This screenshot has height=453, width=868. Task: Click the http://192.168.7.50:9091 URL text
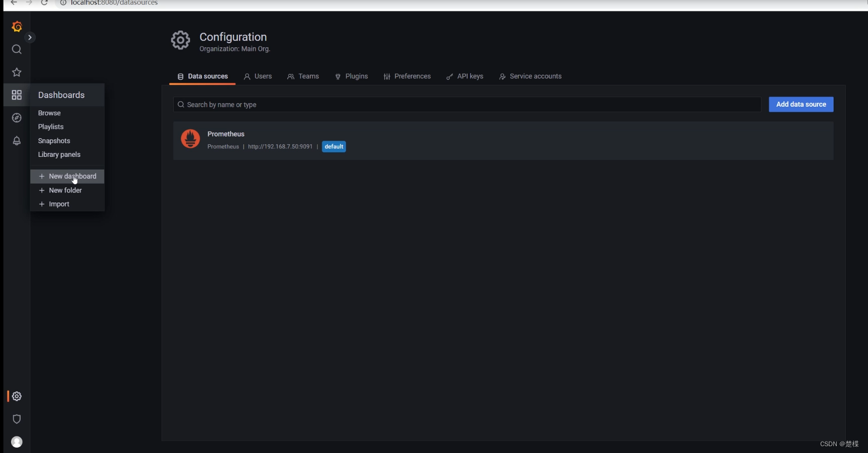click(x=280, y=147)
